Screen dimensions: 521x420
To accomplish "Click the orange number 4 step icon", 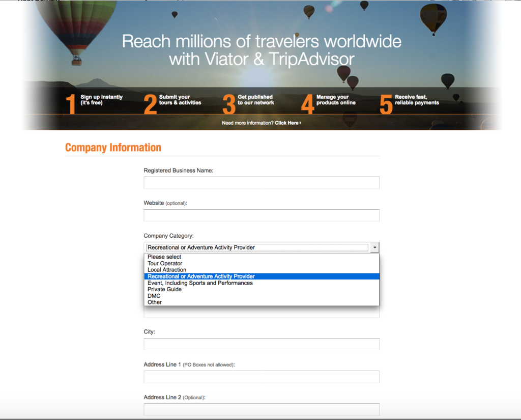I will pos(307,104).
